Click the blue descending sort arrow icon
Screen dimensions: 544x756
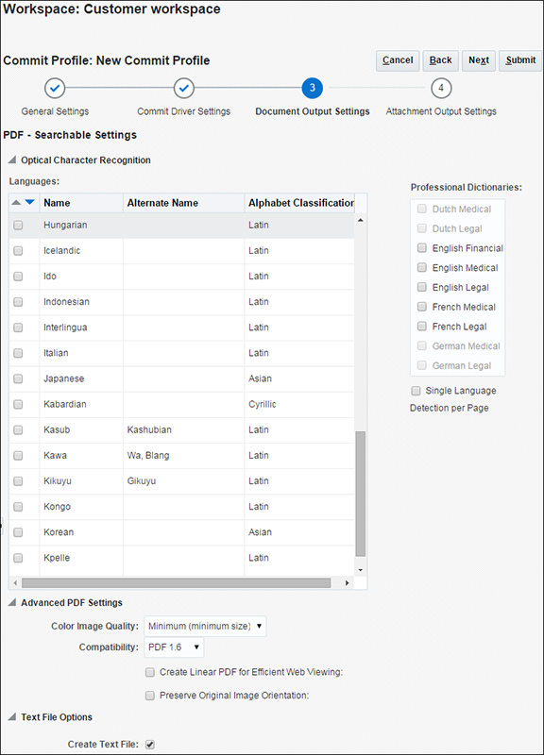click(x=30, y=203)
